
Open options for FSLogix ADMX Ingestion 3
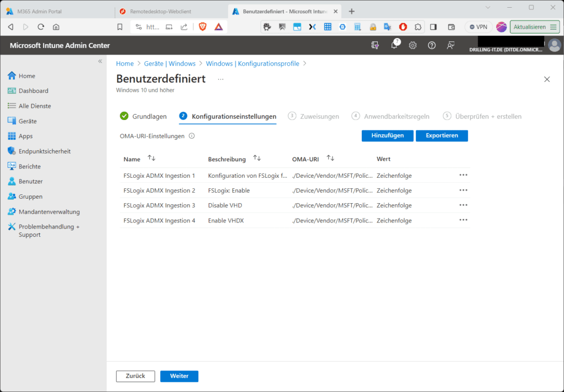pos(463,205)
